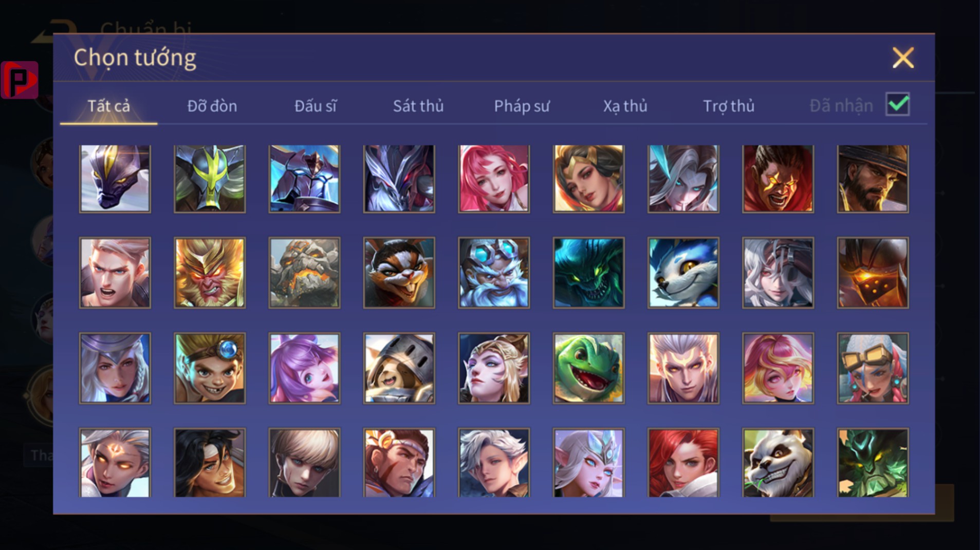Choose the dwarf with blue goggles hero
The width and height of the screenshot is (980, 550).
pyautogui.click(x=494, y=273)
